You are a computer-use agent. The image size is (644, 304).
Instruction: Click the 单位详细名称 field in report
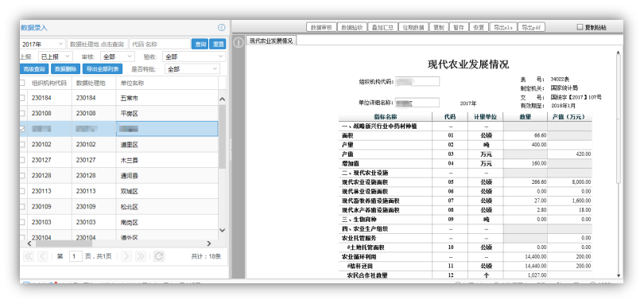(417, 103)
